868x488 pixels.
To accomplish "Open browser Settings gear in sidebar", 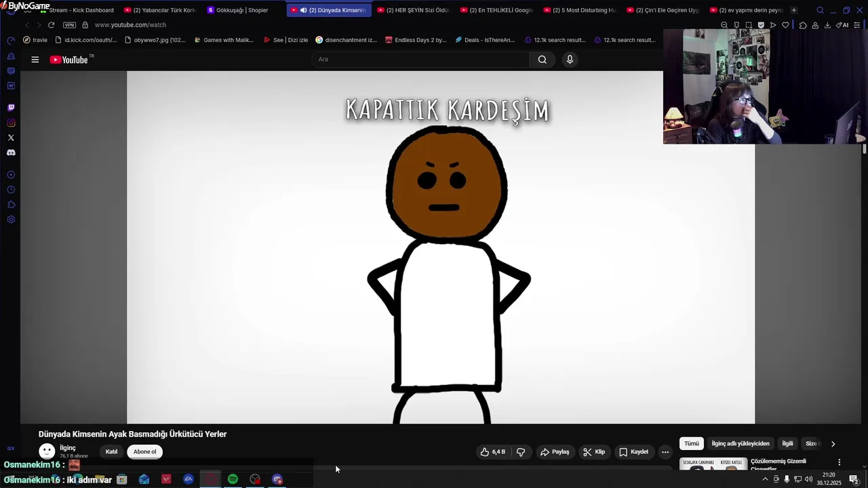I will [x=11, y=220].
